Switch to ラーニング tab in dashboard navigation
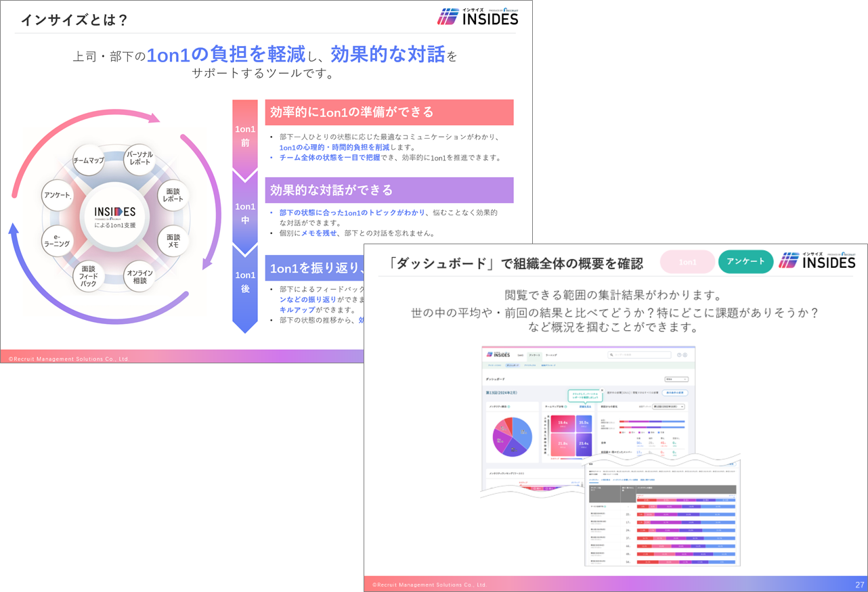Image resolution: width=868 pixels, height=592 pixels. pos(551,355)
